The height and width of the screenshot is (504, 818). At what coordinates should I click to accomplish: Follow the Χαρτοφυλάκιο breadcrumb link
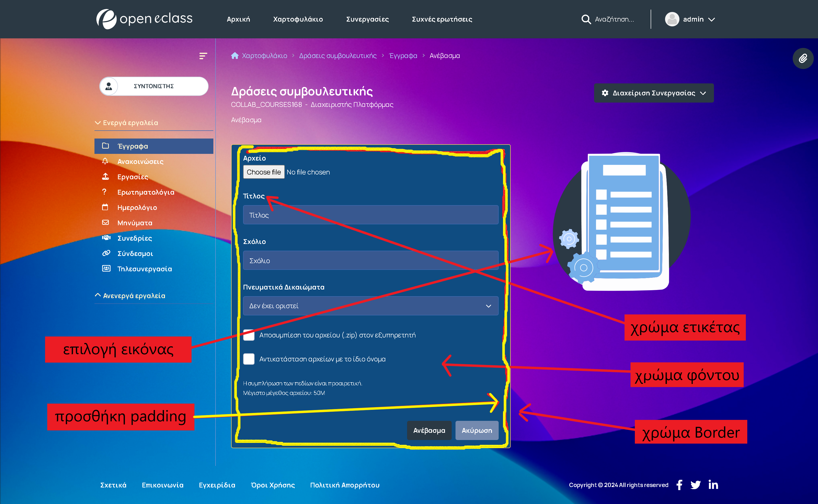(x=264, y=56)
